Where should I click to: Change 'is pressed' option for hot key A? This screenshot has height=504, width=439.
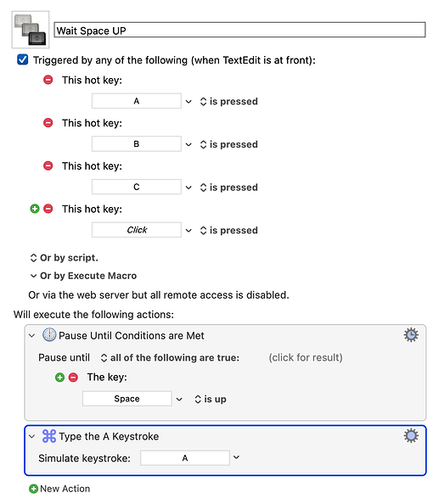(228, 102)
